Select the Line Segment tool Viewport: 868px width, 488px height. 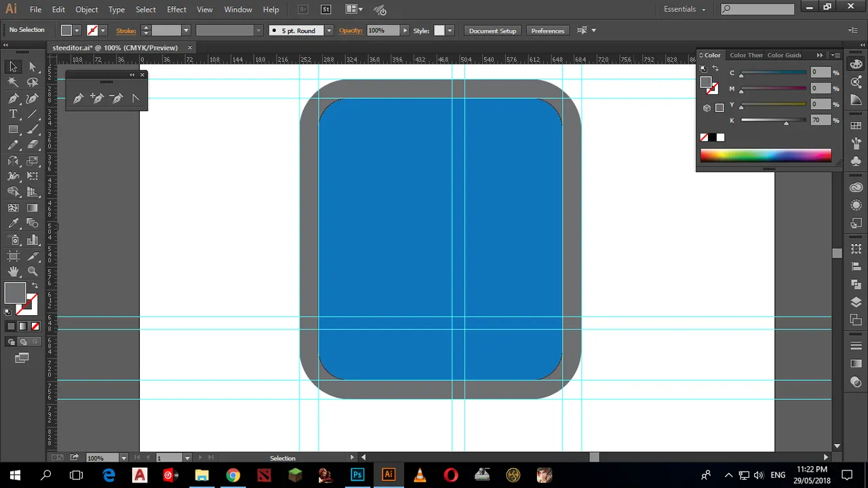coord(33,114)
